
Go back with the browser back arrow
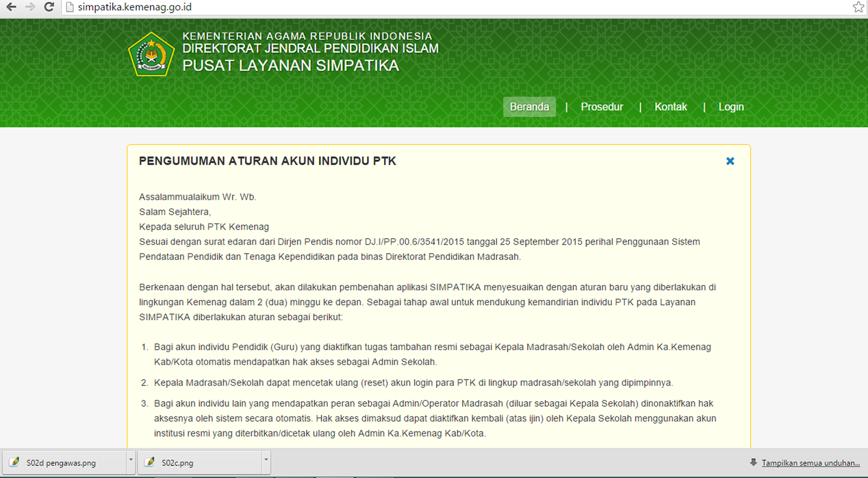coord(11,7)
